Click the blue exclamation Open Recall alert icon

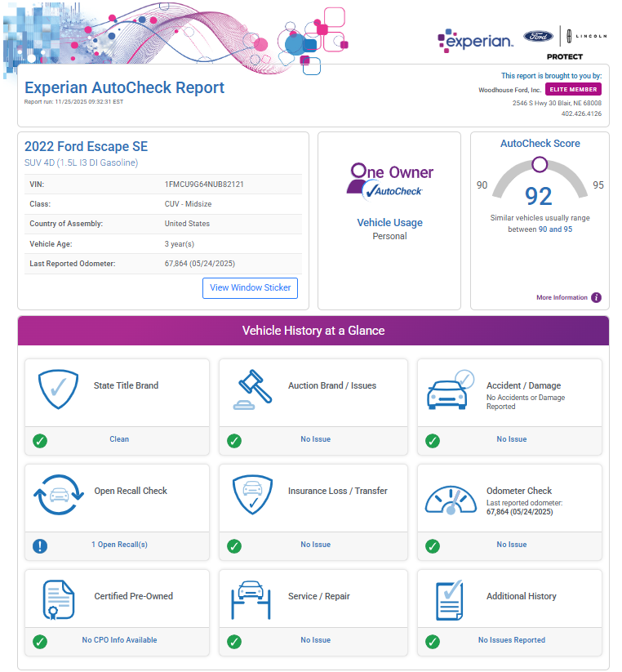40,545
